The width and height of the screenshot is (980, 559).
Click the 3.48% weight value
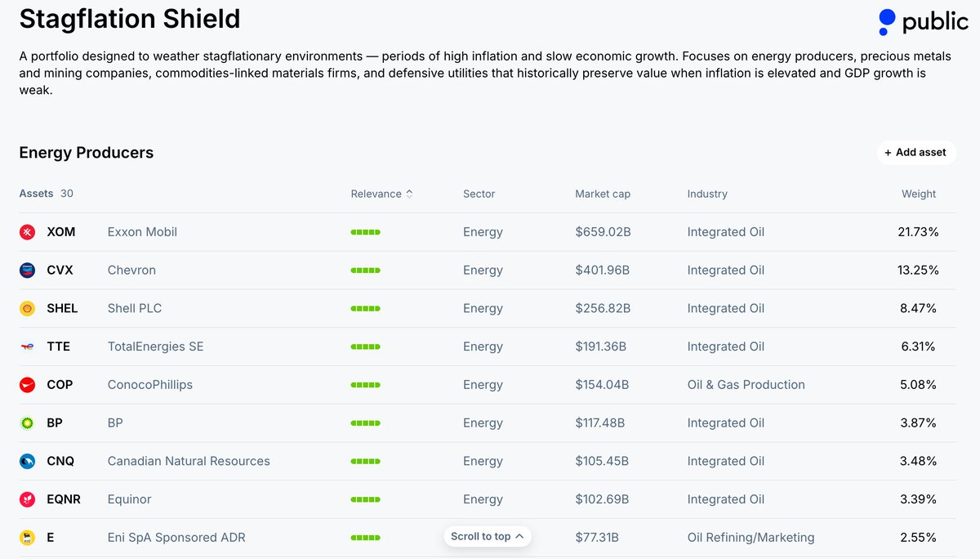[919, 462]
